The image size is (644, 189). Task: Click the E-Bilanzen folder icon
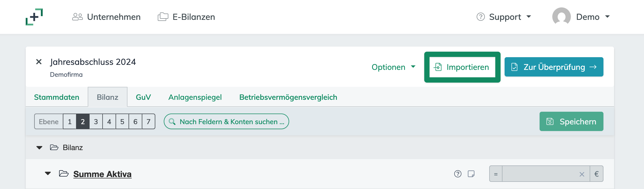tap(162, 16)
